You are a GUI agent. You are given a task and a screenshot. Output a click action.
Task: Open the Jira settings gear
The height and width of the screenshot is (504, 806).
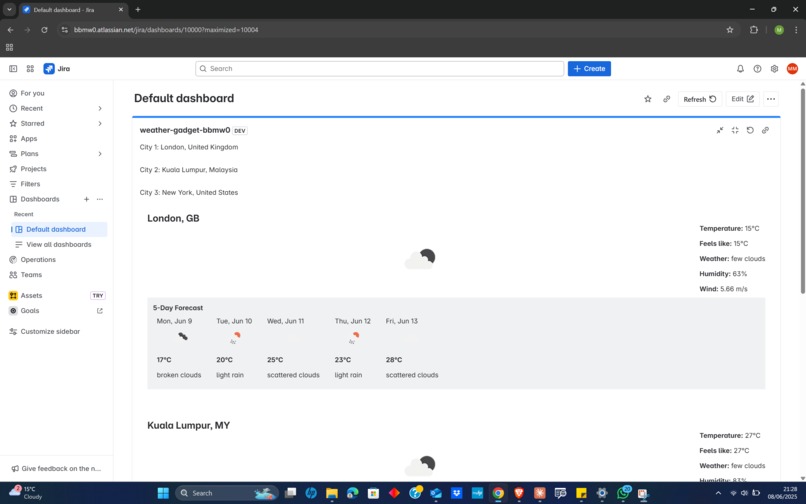click(774, 68)
